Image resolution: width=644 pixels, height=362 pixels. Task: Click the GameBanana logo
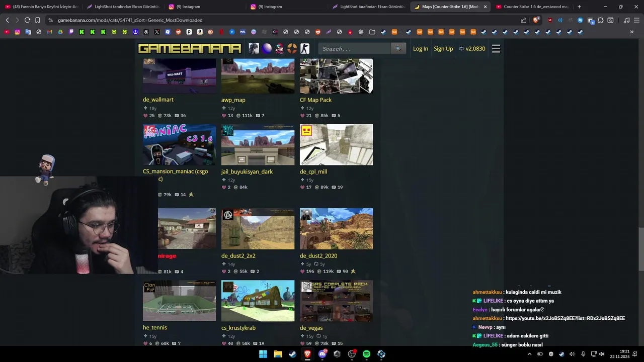click(x=190, y=49)
